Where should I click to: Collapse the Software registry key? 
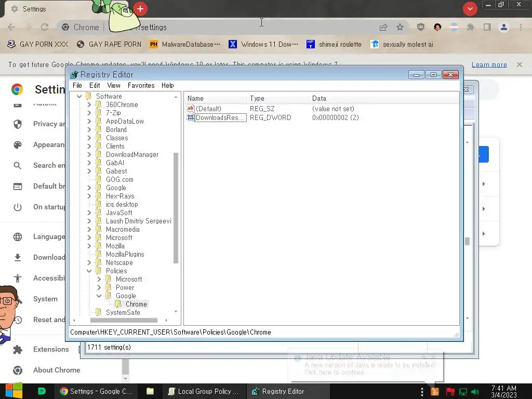79,96
